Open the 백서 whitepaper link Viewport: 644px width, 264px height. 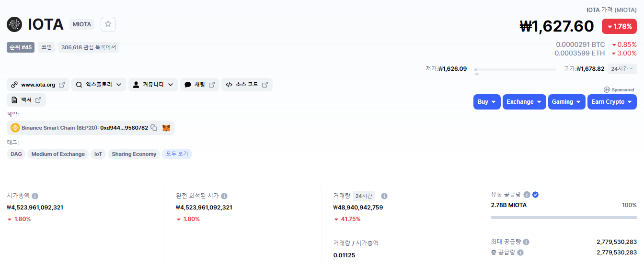point(26,100)
